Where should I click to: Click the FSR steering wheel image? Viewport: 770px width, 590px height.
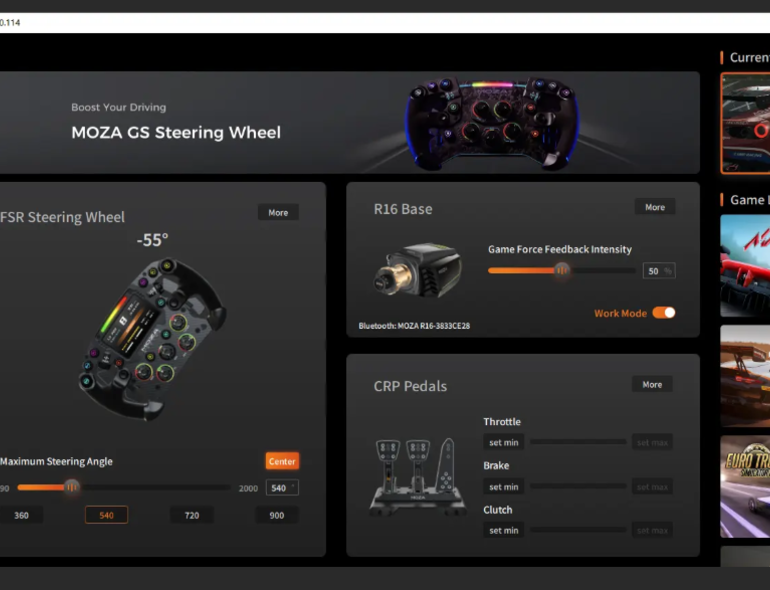[152, 339]
